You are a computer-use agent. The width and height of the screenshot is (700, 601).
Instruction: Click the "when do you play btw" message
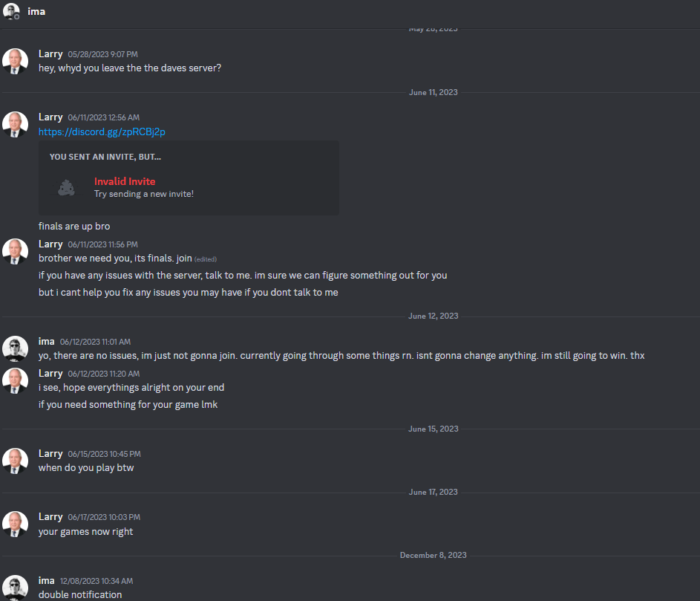tap(86, 468)
